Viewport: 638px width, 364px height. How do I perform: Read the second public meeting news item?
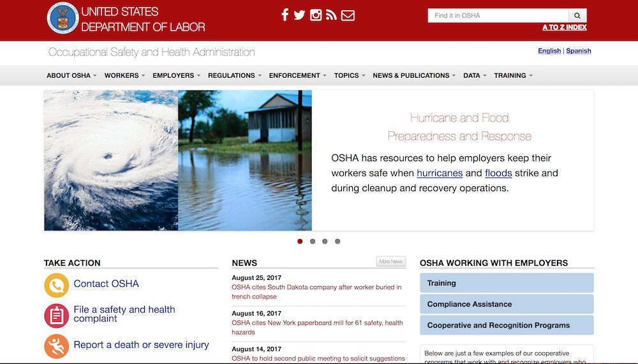tap(318, 358)
